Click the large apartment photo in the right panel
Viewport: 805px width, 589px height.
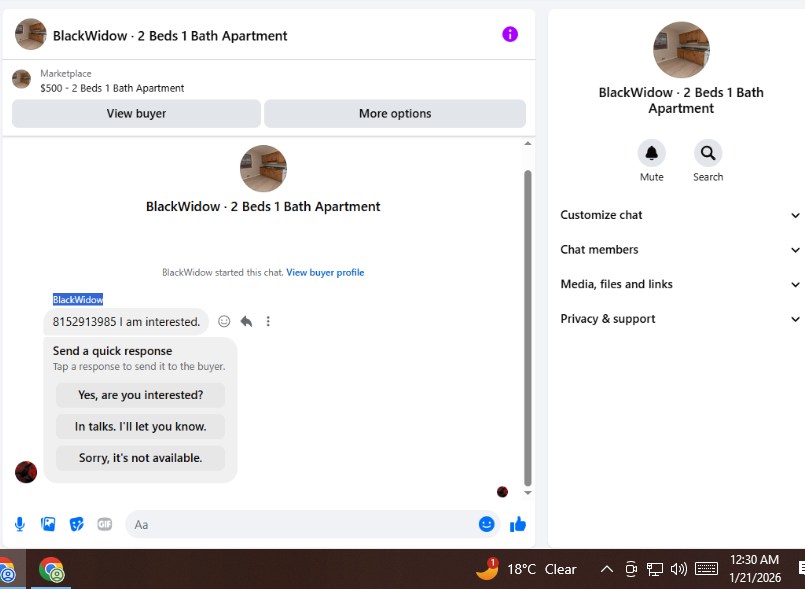click(x=681, y=50)
